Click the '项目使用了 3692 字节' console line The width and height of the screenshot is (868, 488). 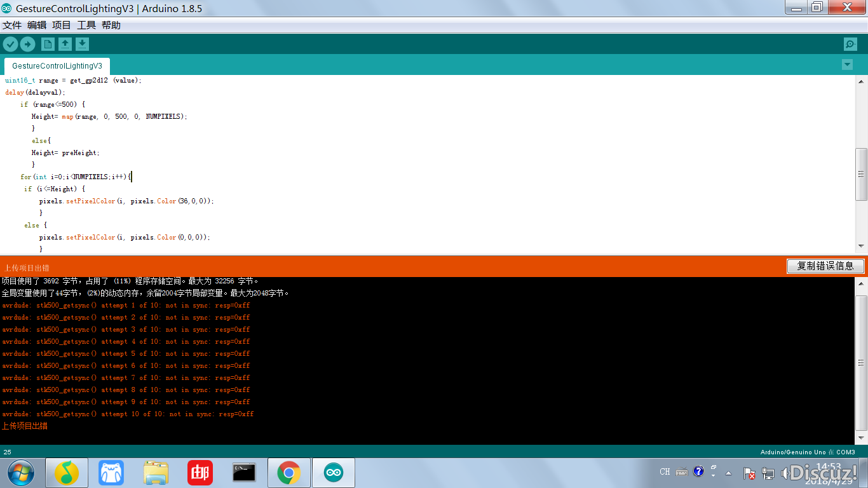[130, 281]
